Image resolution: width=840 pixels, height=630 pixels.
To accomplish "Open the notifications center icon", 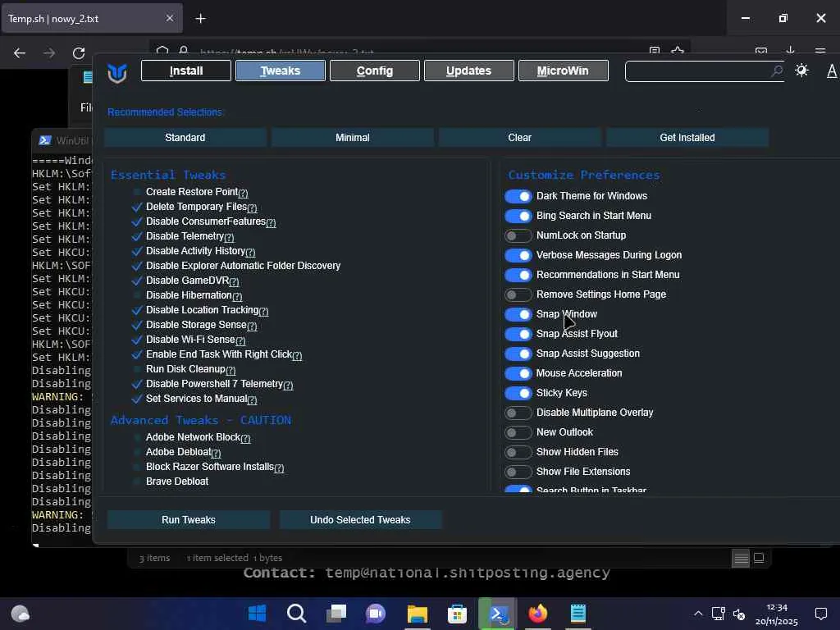I will (820, 614).
